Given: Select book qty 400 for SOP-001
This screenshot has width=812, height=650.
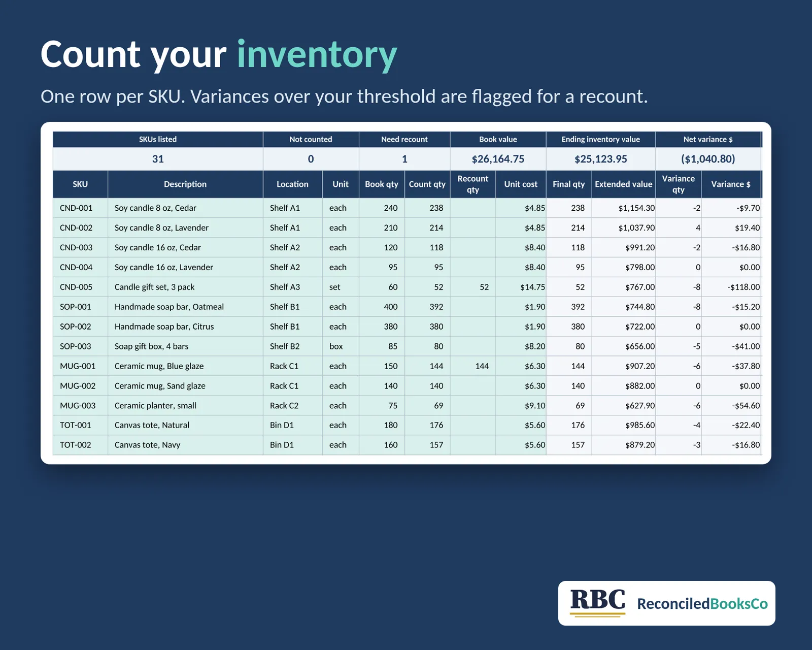Looking at the screenshot, I should tap(382, 307).
